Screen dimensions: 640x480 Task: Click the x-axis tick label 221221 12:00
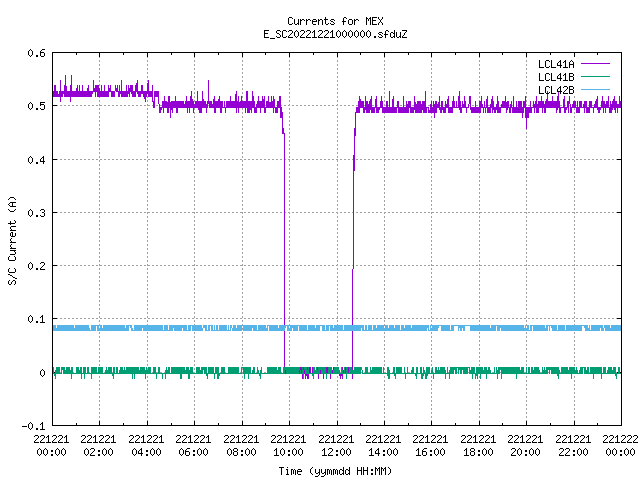[x=336, y=445]
